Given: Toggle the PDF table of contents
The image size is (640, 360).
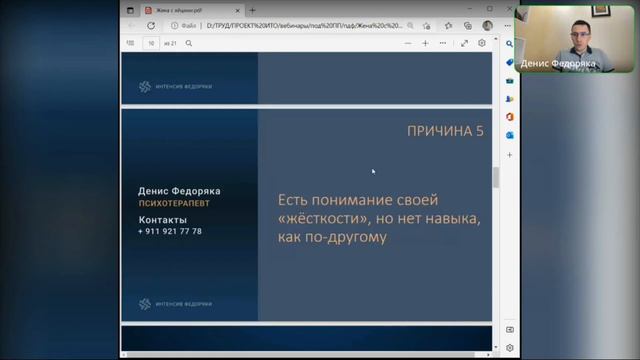Looking at the screenshot, I should (130, 43).
